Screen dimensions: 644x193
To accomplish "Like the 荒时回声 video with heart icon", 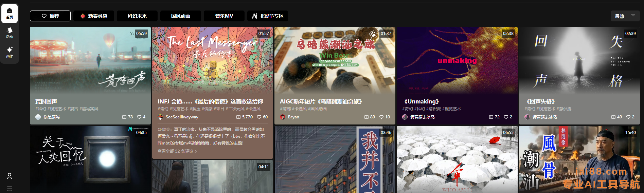I will pyautogui.click(x=139, y=117).
